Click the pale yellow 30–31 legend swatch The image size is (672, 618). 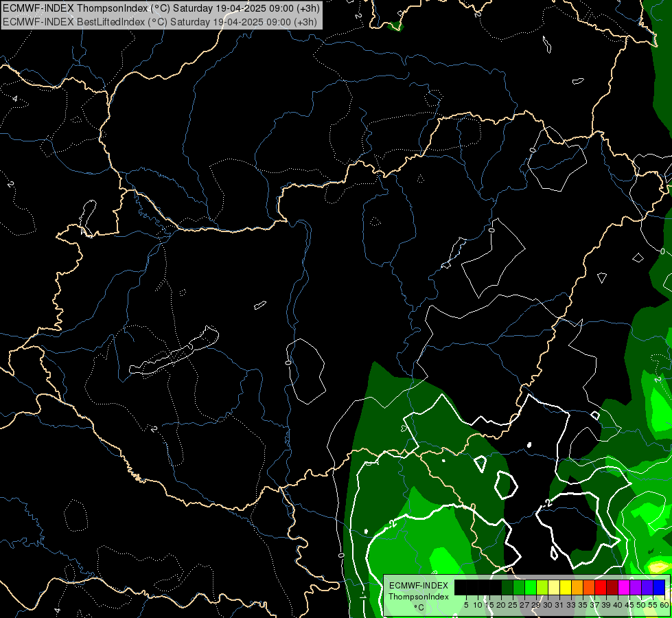tap(554, 588)
